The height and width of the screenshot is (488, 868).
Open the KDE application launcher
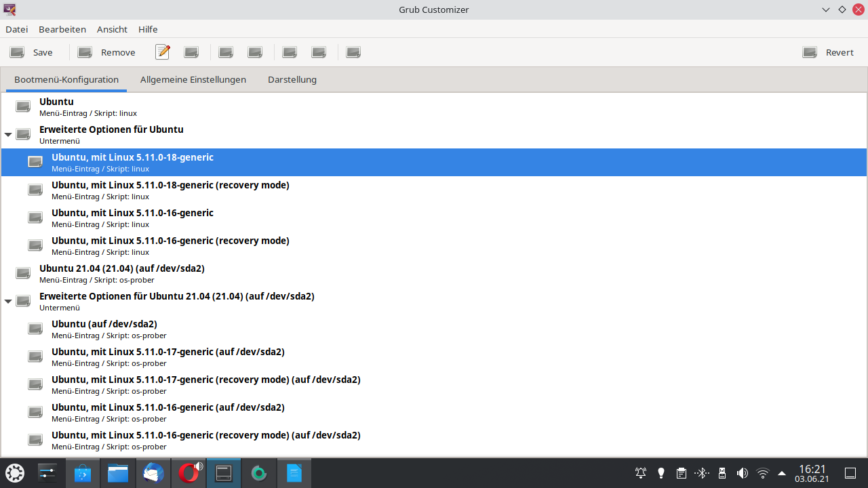click(15, 473)
